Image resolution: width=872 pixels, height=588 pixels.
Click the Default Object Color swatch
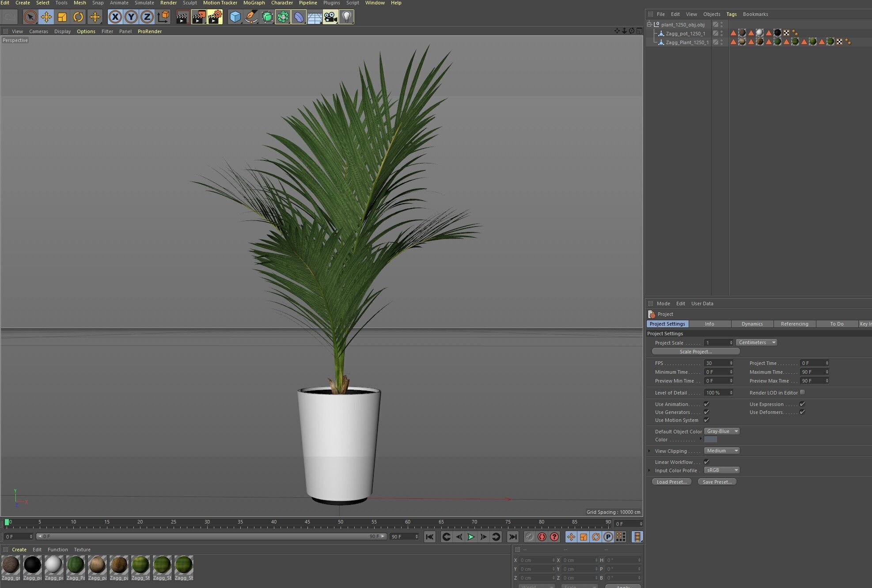tap(710, 440)
